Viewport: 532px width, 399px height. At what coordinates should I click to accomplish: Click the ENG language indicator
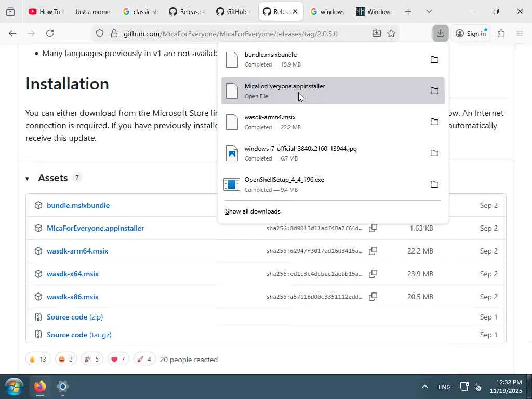click(x=445, y=387)
